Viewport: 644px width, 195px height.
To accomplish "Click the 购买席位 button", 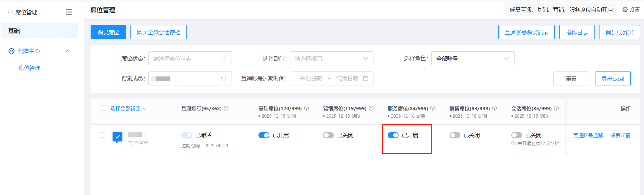I will click(x=108, y=32).
